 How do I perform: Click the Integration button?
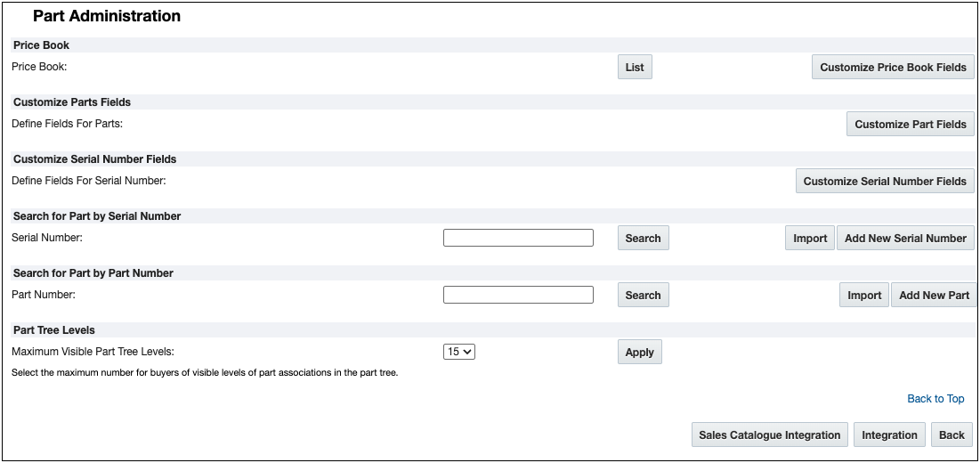[x=889, y=435]
